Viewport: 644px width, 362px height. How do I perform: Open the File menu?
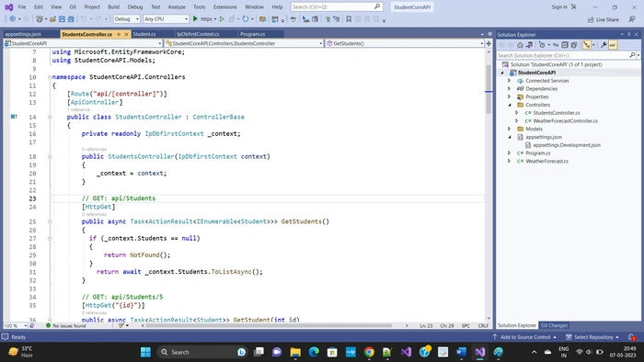pyautogui.click(x=22, y=7)
